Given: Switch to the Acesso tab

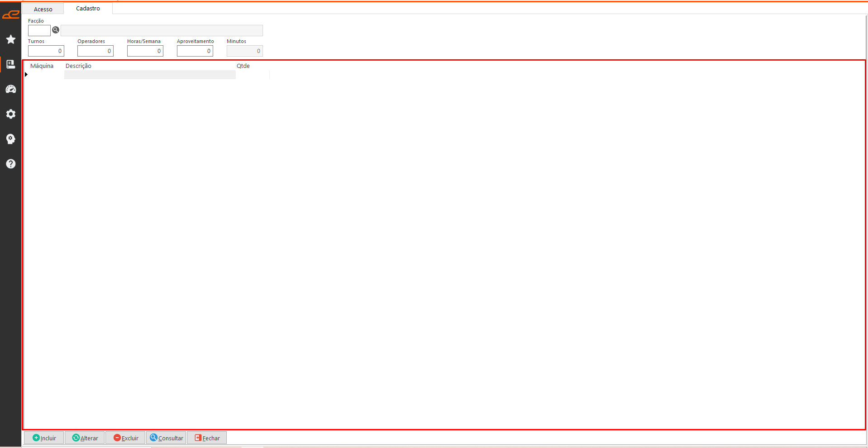Looking at the screenshot, I should 43,9.
